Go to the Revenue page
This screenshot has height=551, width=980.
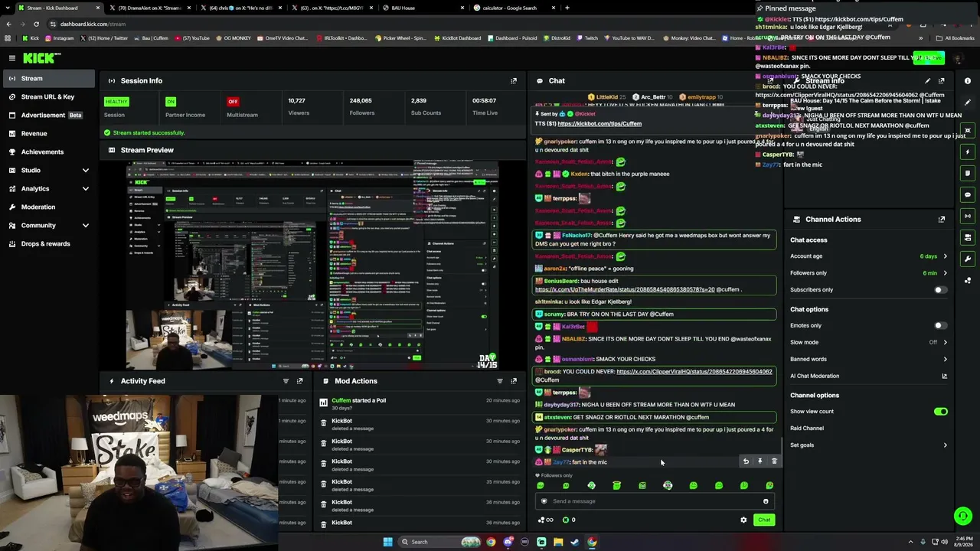47,133
